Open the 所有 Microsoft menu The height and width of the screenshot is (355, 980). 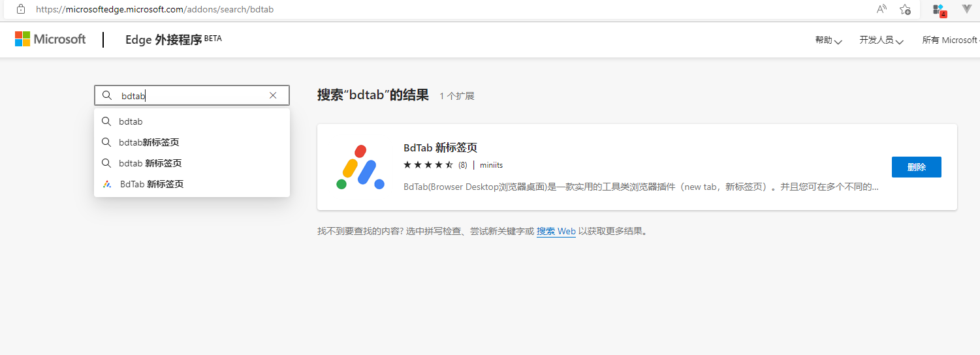point(950,40)
